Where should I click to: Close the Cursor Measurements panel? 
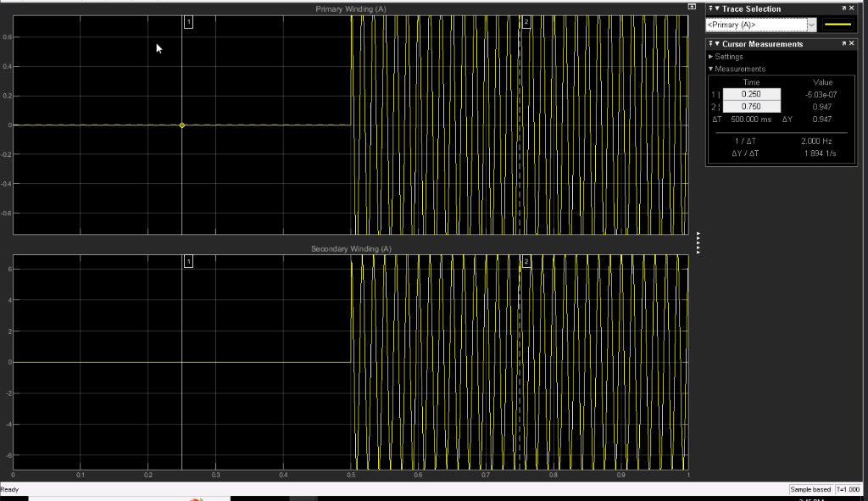(x=852, y=43)
